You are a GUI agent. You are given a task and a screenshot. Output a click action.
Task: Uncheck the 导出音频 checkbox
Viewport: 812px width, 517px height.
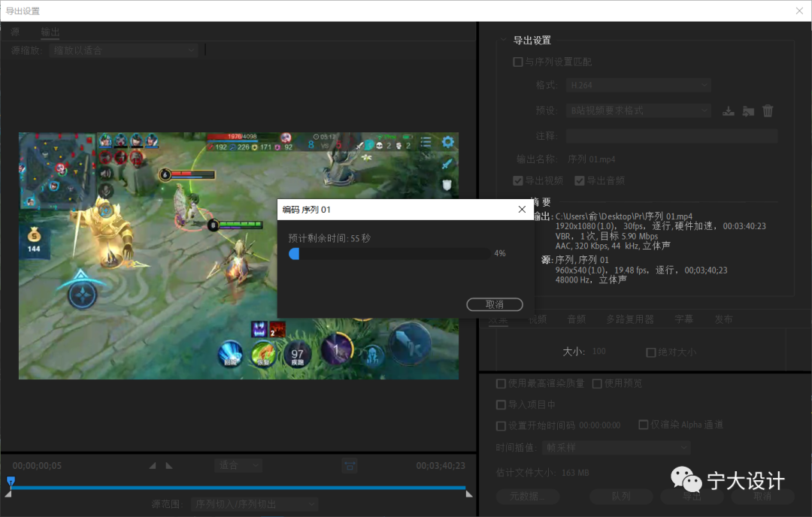[580, 180]
